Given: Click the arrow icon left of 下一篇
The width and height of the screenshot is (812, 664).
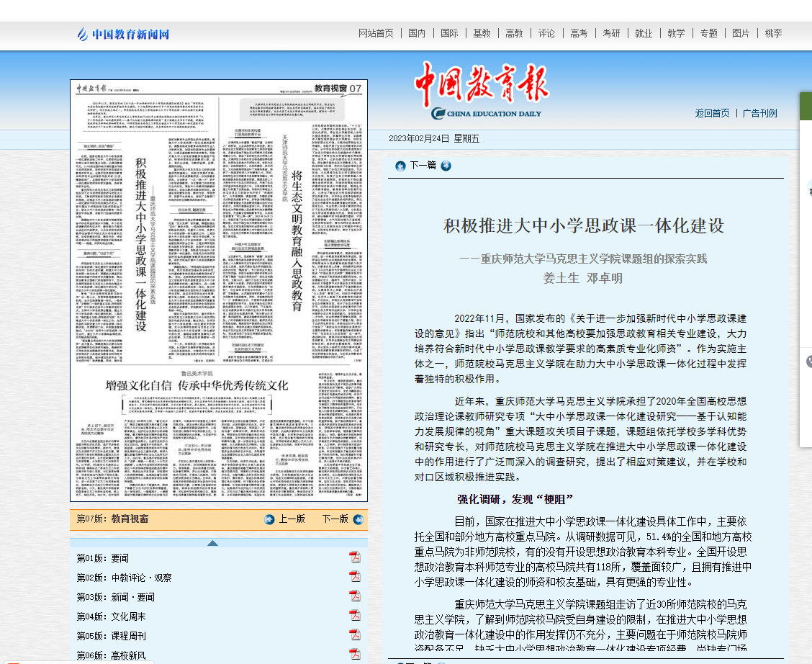Looking at the screenshot, I should point(400,166).
